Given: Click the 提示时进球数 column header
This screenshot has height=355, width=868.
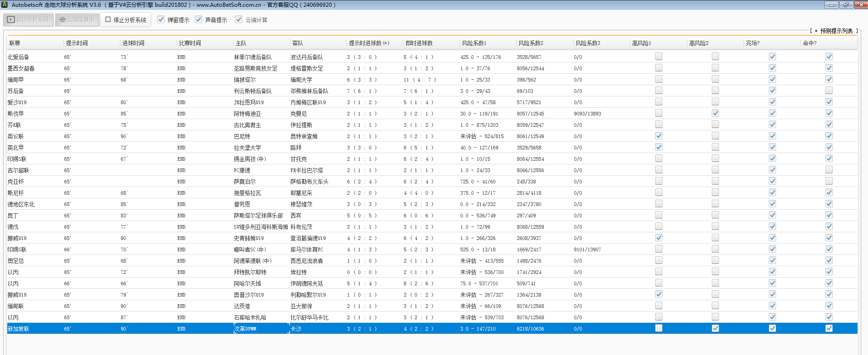Looking at the screenshot, I should click(368, 43).
